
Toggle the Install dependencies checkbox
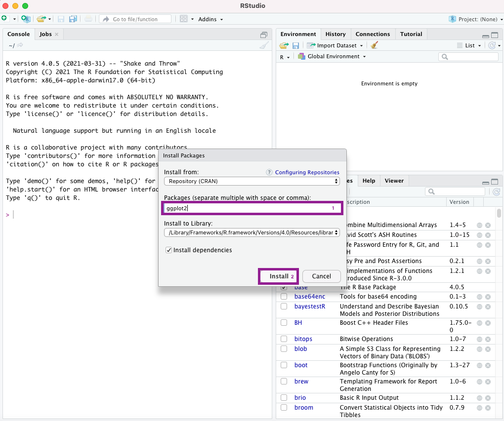point(169,250)
